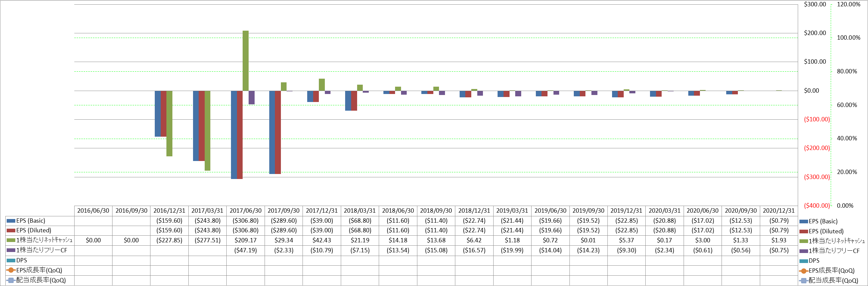Select the 2016/06/30 column header
The height and width of the screenshot is (286, 868).
pos(93,211)
